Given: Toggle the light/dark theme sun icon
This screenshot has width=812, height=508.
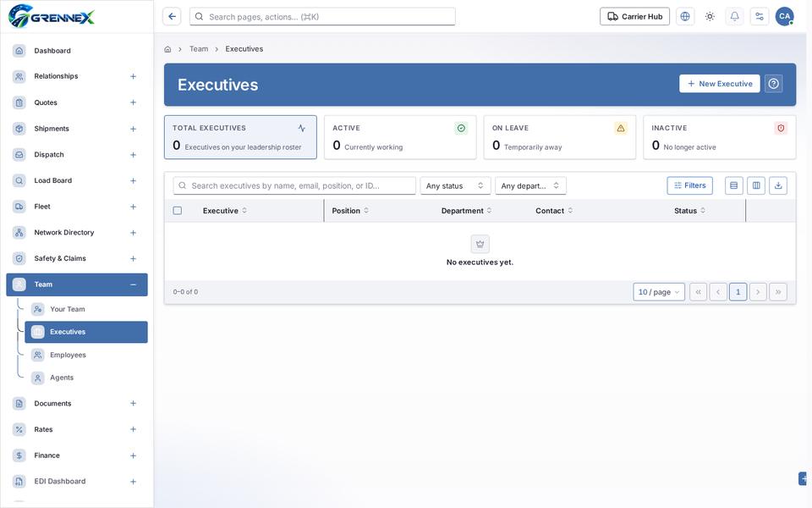Looking at the screenshot, I should (710, 17).
